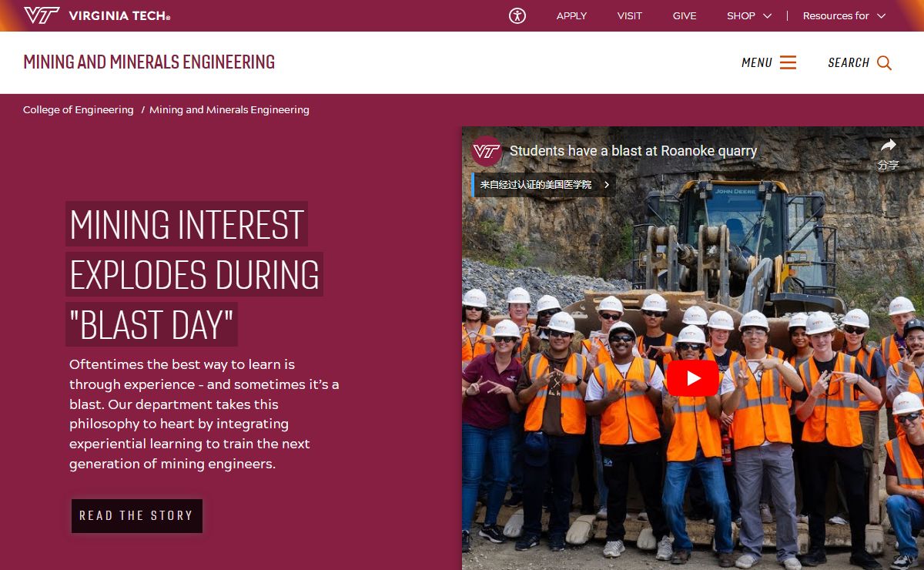
Task: Select GIVE in the top navigation
Action: 685,15
